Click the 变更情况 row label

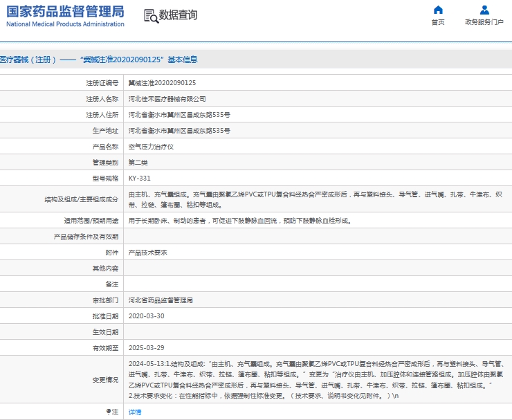[x=105, y=379]
